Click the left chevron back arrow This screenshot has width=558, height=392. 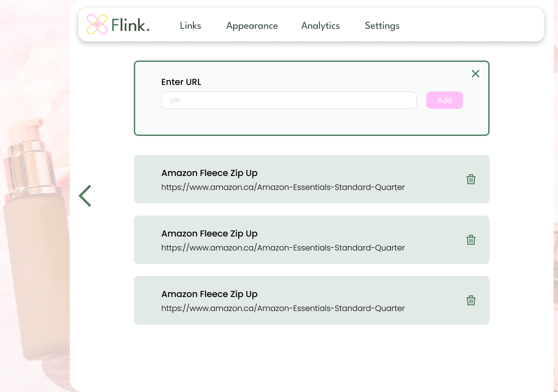point(85,196)
